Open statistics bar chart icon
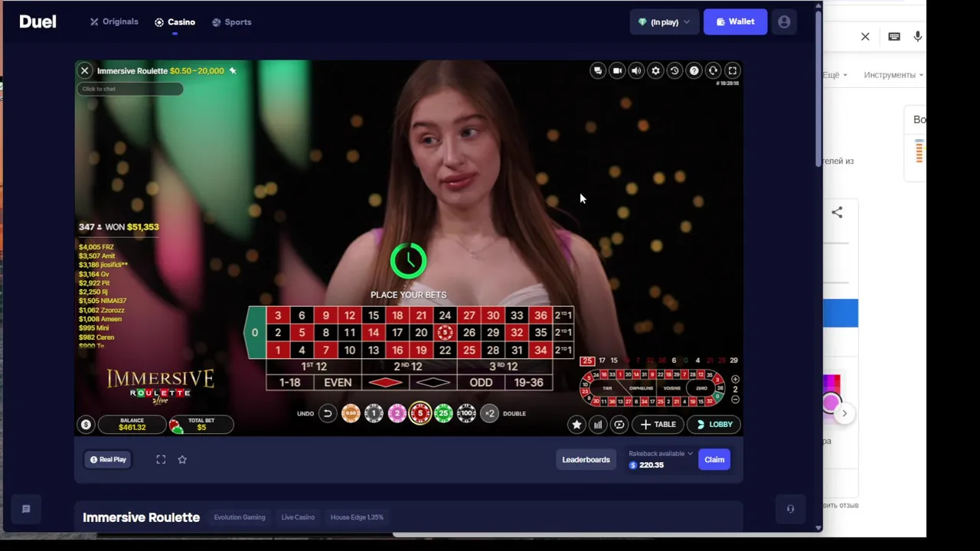This screenshot has width=980, height=551. coord(598,424)
